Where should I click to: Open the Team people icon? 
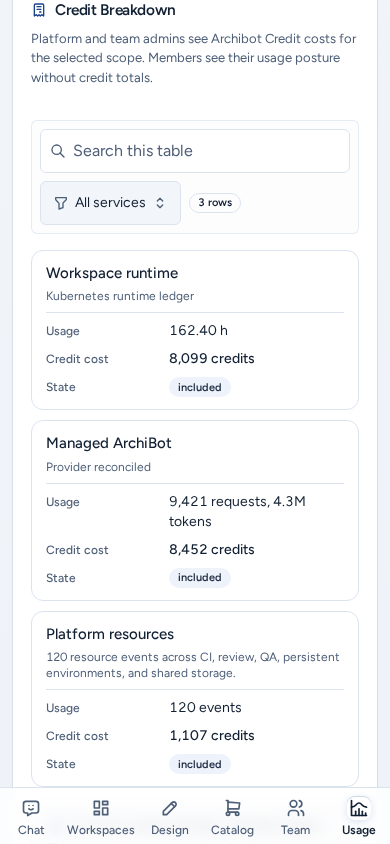tap(295, 808)
